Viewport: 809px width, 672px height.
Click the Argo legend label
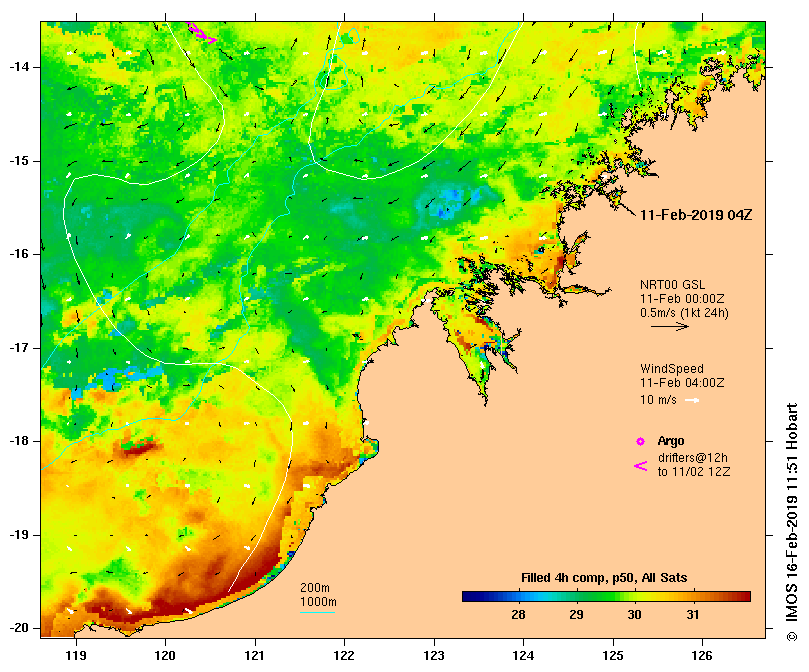[671, 441]
